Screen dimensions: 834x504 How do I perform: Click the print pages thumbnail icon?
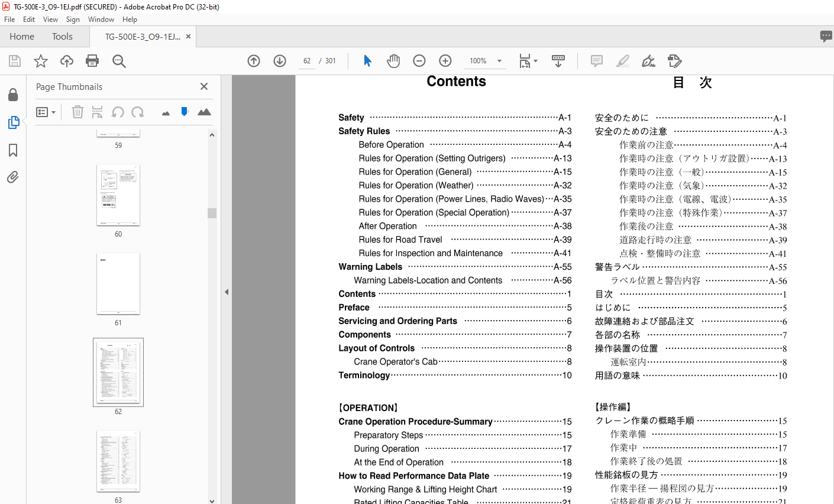pyautogui.click(x=98, y=112)
